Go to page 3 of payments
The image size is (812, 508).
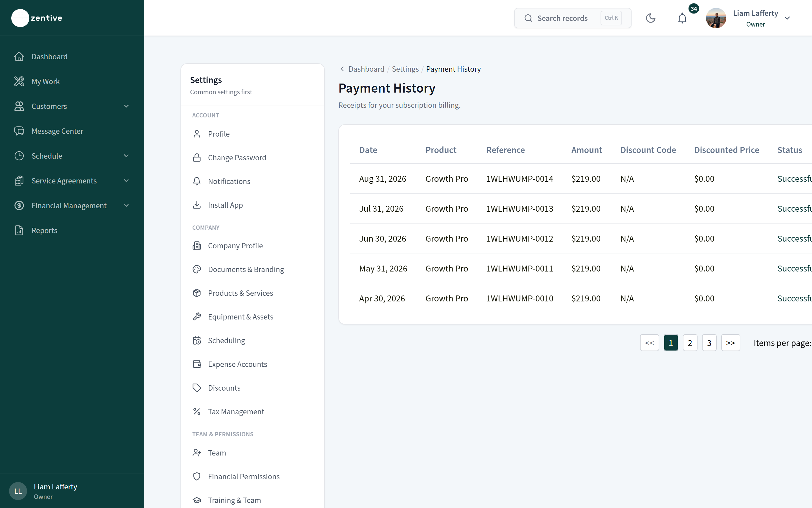[709, 343]
